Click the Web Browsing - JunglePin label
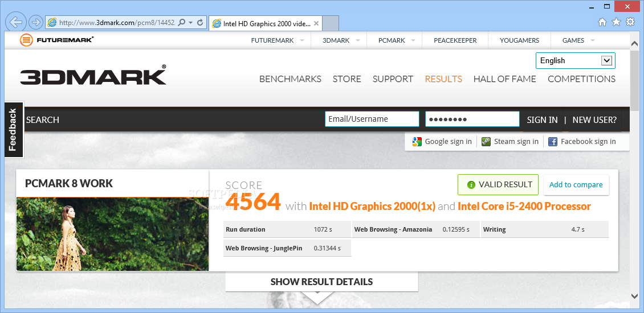The height and width of the screenshot is (313, 644). click(264, 248)
